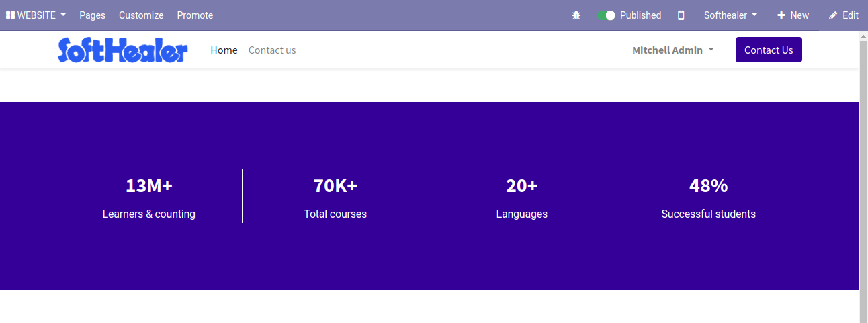Expand the Mitchell Admin user menu

pyautogui.click(x=673, y=50)
